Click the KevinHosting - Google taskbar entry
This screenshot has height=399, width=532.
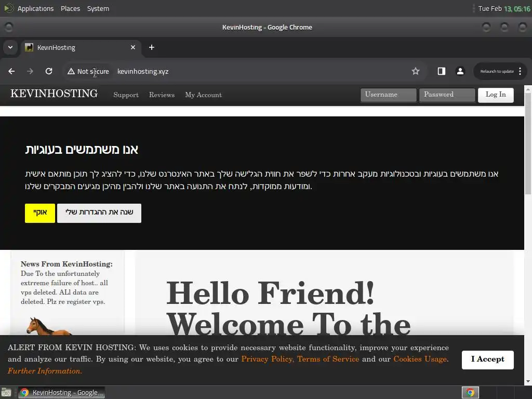tap(61, 393)
